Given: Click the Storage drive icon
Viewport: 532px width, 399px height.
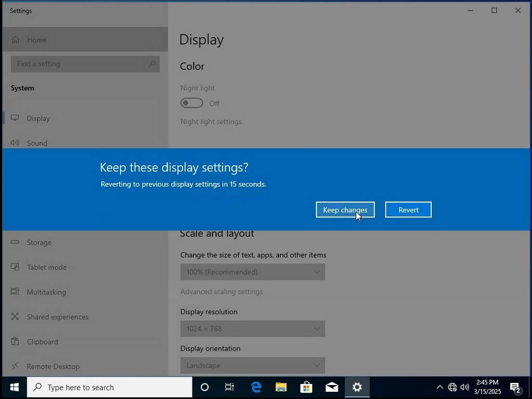Looking at the screenshot, I should click(x=15, y=242).
